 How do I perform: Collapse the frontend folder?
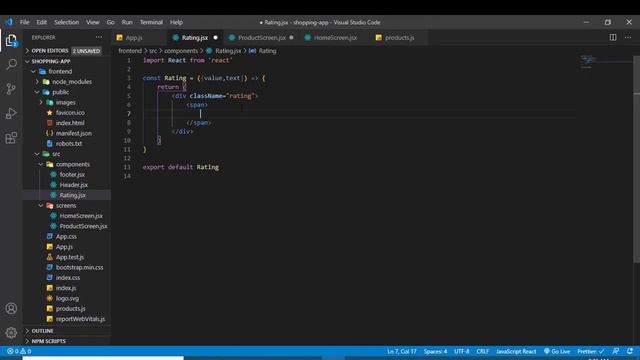pos(33,71)
